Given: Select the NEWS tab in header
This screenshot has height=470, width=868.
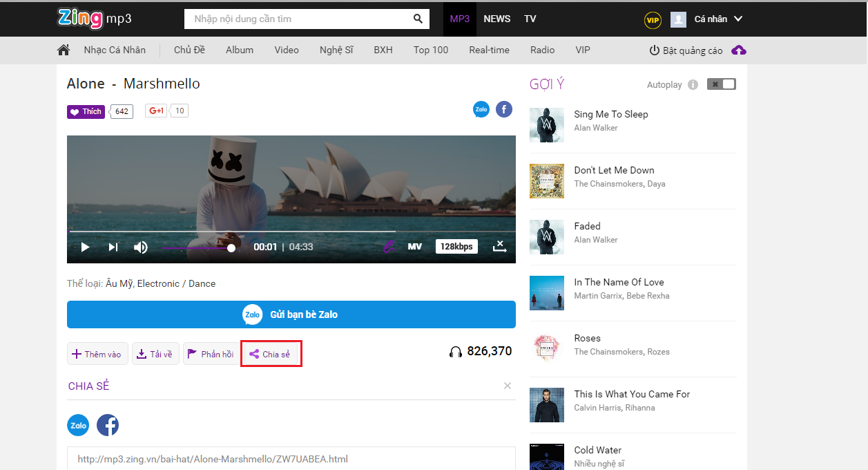Looking at the screenshot, I should pos(497,19).
